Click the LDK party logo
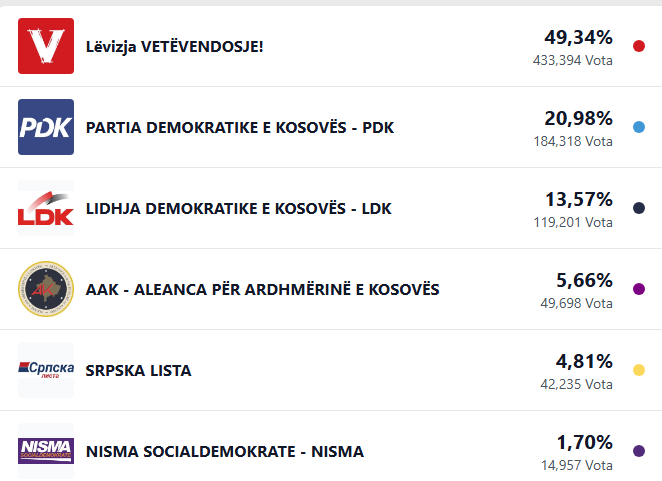The width and height of the screenshot is (662, 481). [46, 208]
